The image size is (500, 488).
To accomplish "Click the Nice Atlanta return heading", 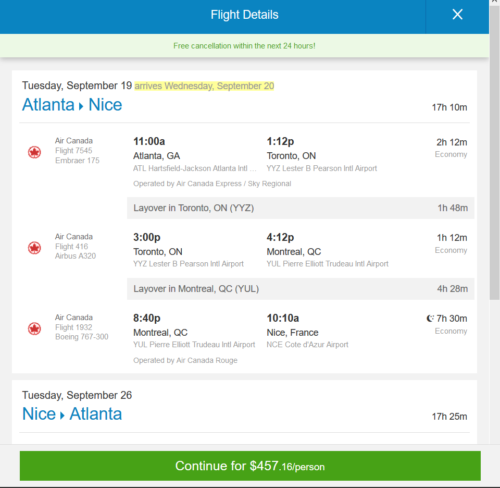I will (72, 414).
